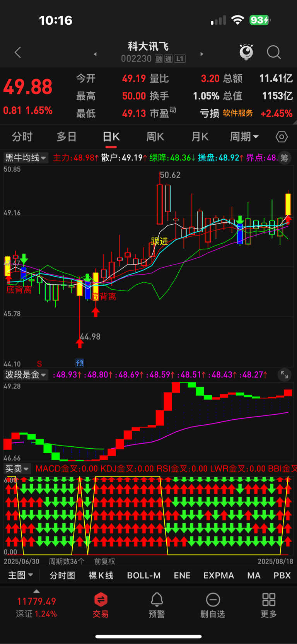
Task: Select EXPMA indicator
Action: coord(219,576)
